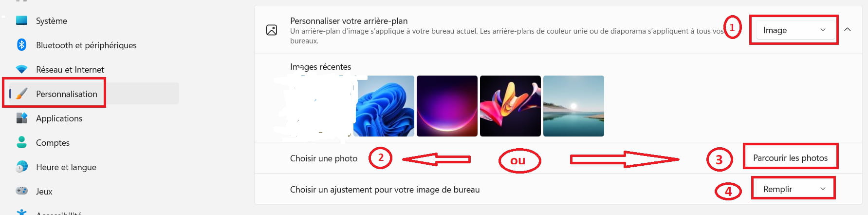This screenshot has width=868, height=215.
Task: Click the Comptes person icon
Action: [x=22, y=142]
